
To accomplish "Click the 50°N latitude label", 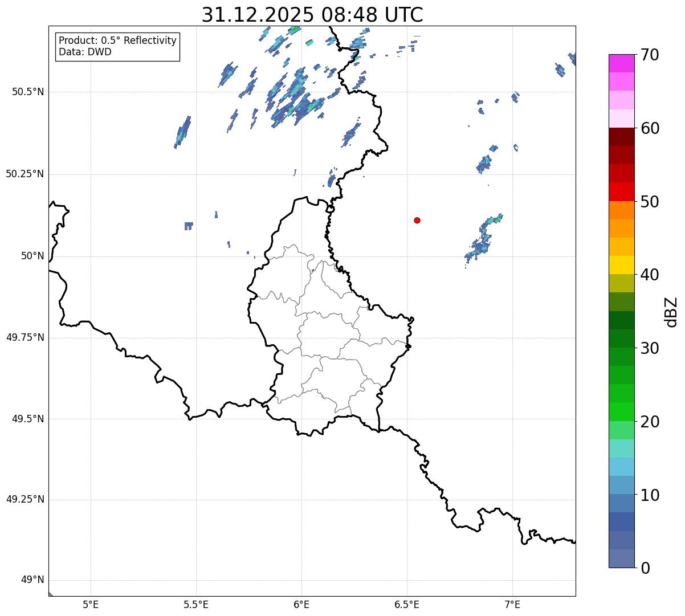I will [x=32, y=256].
